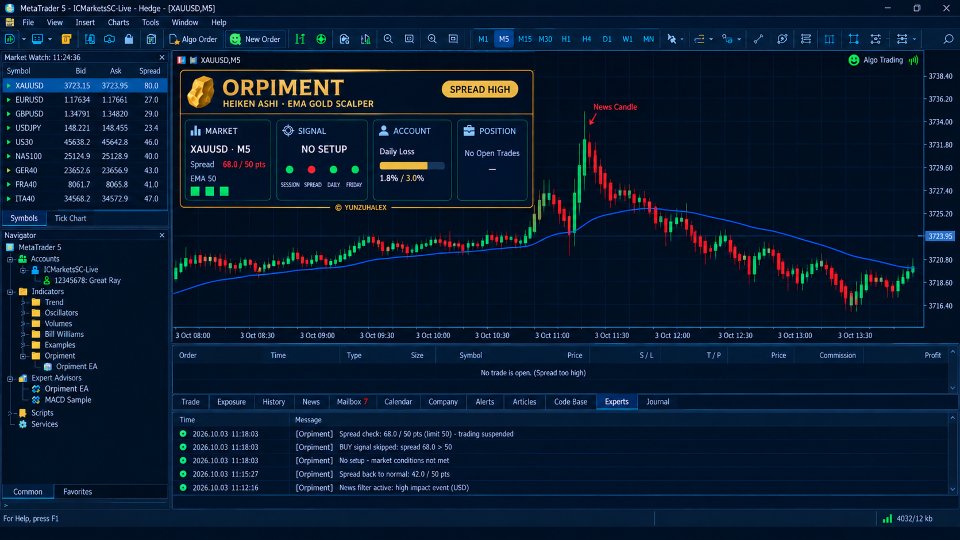Switch to the Journal tab

658,402
